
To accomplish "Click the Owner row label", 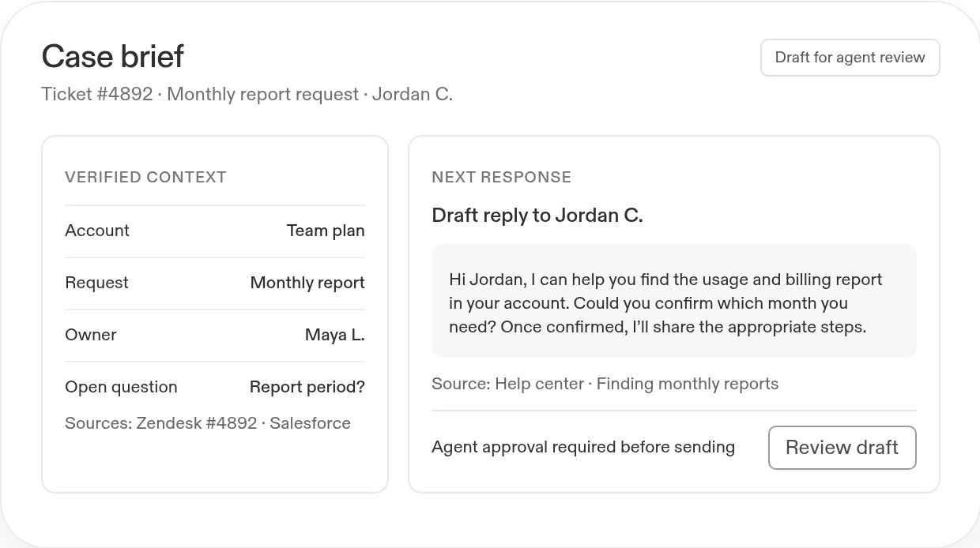I will pyautogui.click(x=91, y=335).
